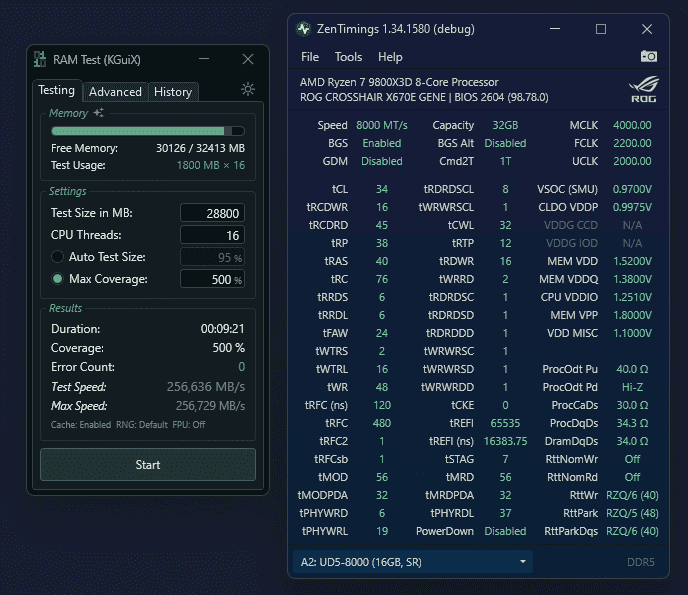Viewport: 688px width, 595px height.
Task: Minimize the RAM Test window
Action: tap(204, 59)
